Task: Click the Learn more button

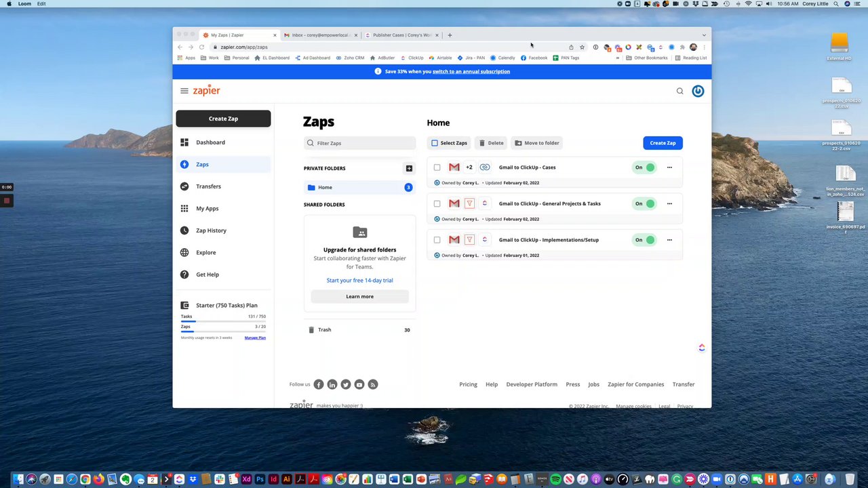Action: coord(359,296)
